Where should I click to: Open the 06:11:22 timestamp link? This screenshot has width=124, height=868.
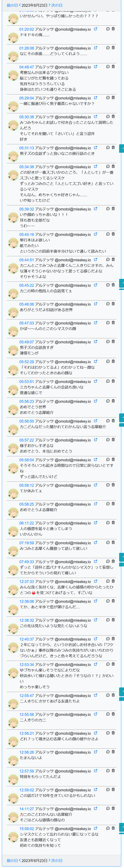pyautogui.click(x=27, y=523)
